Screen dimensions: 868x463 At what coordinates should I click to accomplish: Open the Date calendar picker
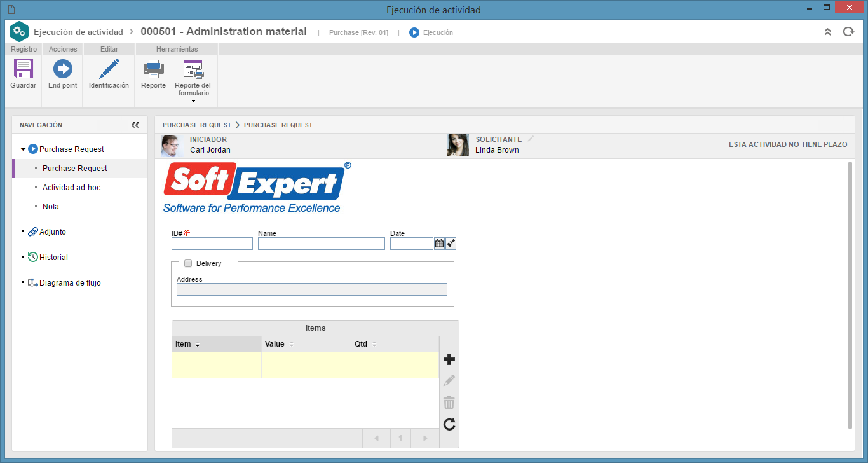(x=439, y=244)
